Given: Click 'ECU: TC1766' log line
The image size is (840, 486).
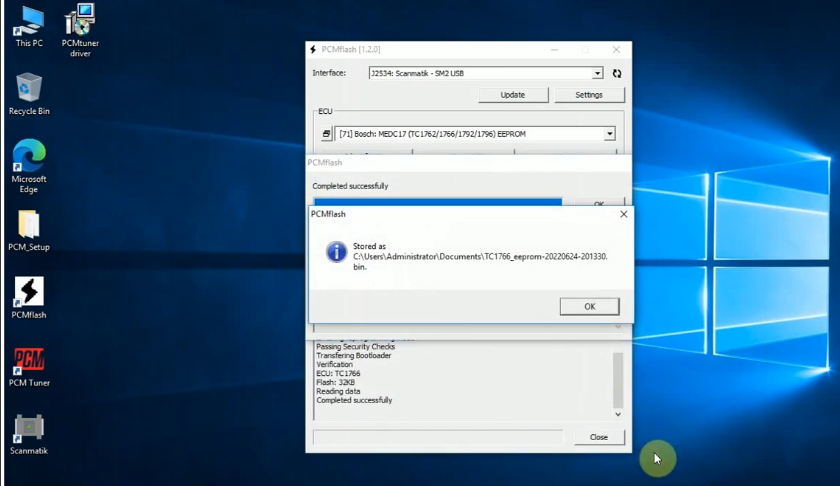Looking at the screenshot, I should (338, 373).
